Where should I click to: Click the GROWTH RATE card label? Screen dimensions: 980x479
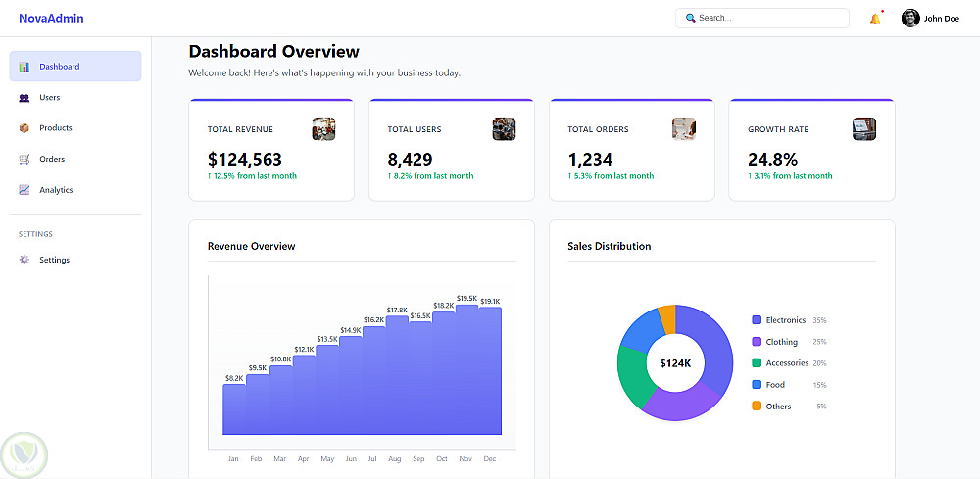coord(778,129)
